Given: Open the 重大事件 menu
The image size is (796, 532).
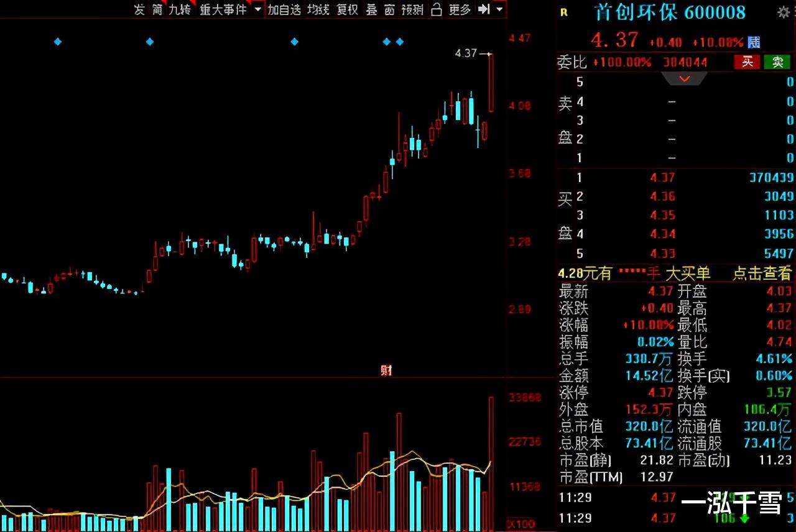Looking at the screenshot, I should coord(223,9).
